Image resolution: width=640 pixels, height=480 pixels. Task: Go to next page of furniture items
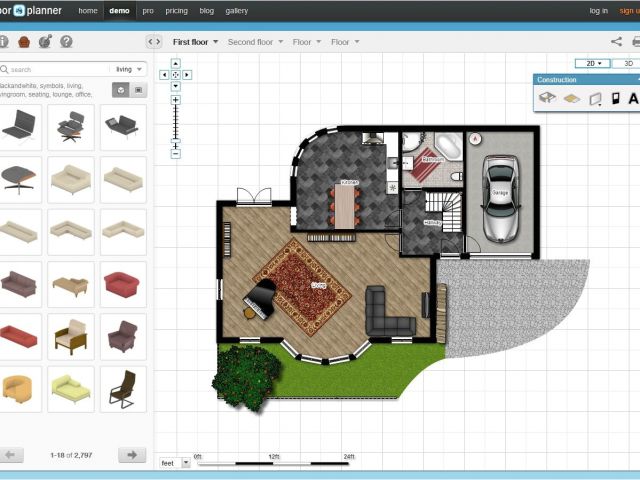tap(131, 455)
